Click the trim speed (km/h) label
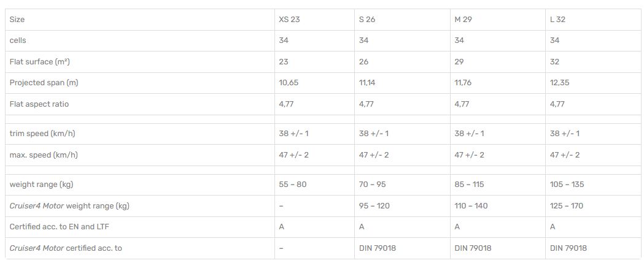644x263 pixels. (42, 134)
